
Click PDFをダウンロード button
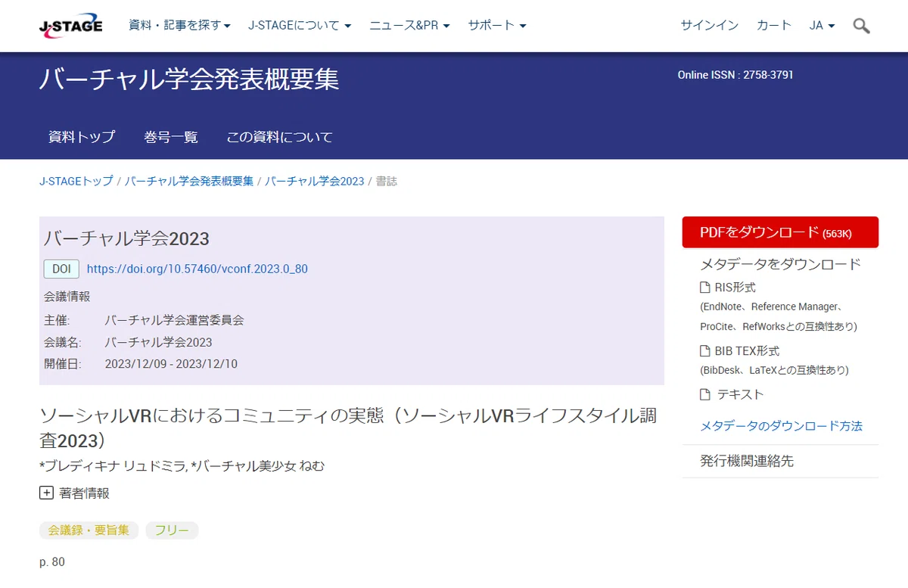tap(780, 232)
